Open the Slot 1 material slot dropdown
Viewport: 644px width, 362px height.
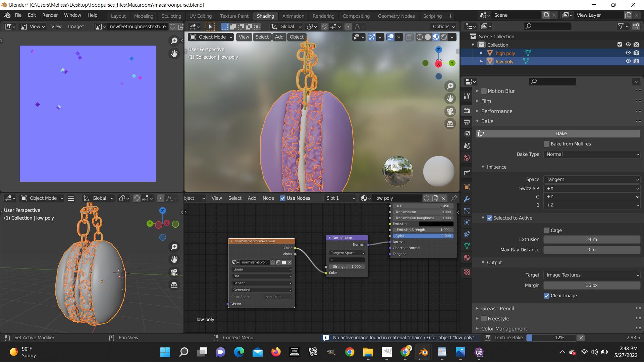(340, 198)
